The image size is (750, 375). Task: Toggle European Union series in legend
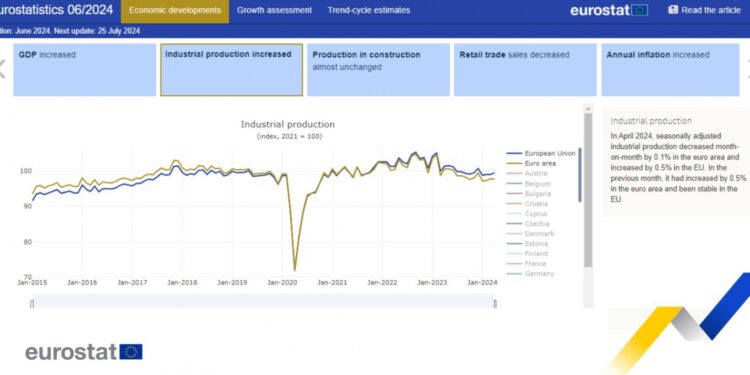click(541, 154)
